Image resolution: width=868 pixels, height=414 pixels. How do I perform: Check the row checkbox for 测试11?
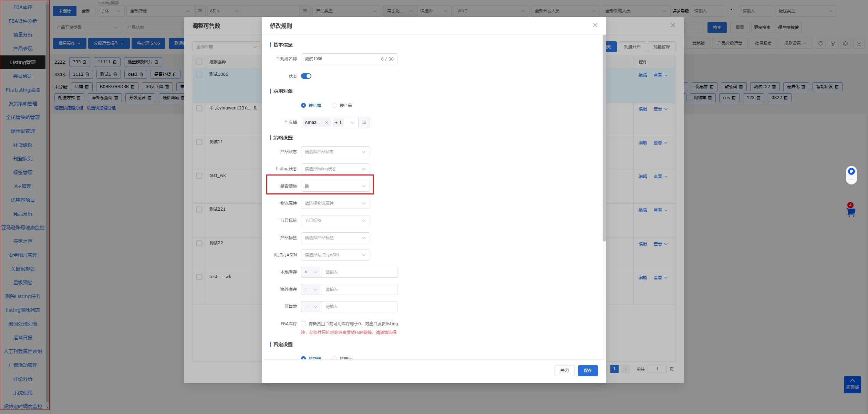point(199,142)
